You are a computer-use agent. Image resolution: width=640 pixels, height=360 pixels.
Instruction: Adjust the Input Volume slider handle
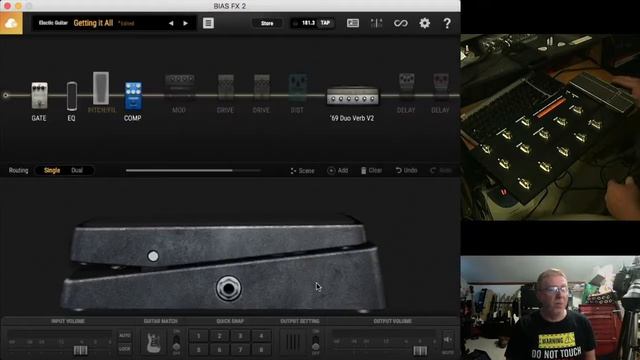pyautogui.click(x=80, y=351)
